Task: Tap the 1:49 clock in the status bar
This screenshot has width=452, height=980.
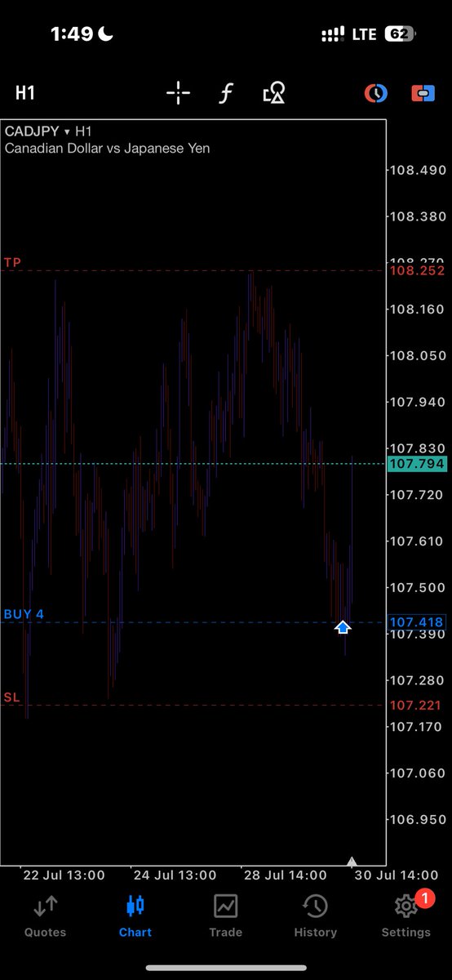Action: pos(73,34)
